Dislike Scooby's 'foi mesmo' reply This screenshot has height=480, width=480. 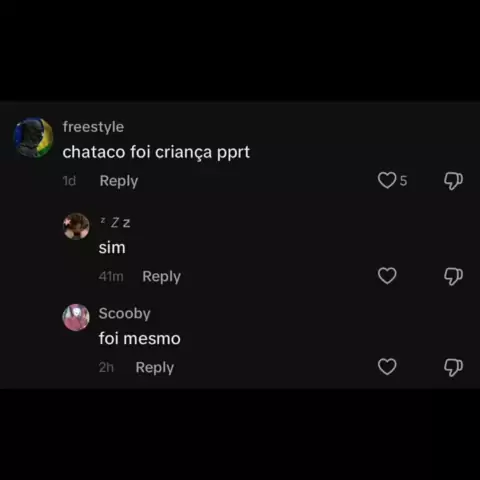click(453, 367)
